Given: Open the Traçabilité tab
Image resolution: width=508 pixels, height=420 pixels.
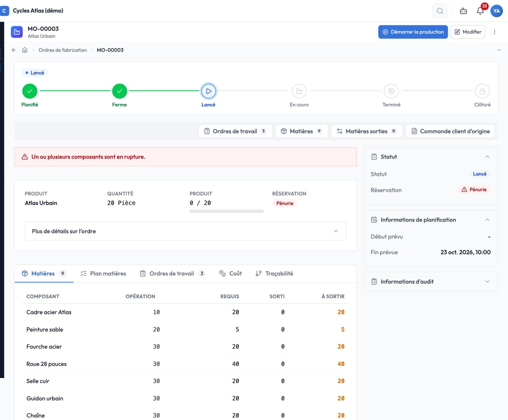Looking at the screenshot, I should 275,274.
